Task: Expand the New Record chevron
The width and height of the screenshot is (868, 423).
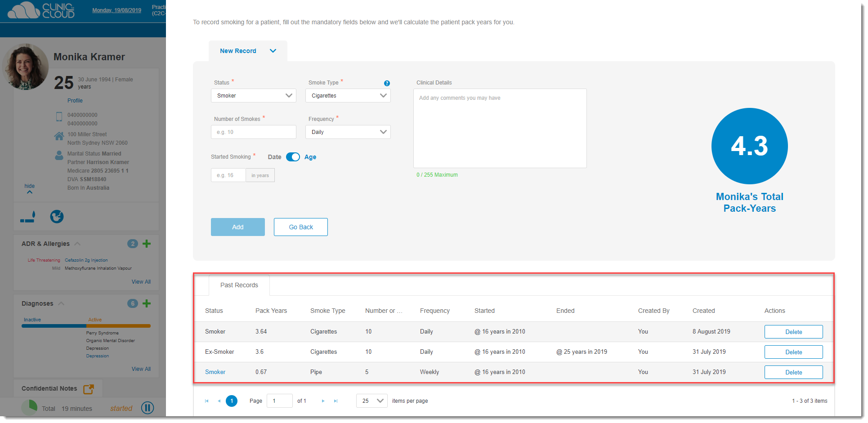Action: (x=273, y=51)
